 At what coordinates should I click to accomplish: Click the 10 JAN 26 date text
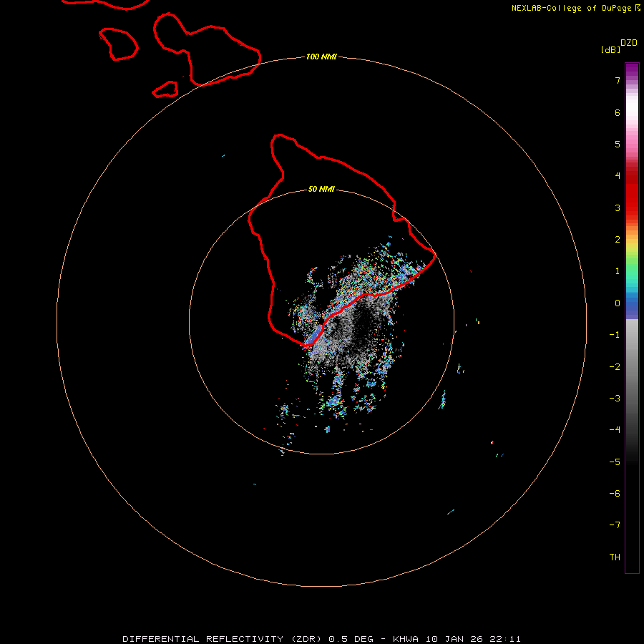click(x=454, y=639)
